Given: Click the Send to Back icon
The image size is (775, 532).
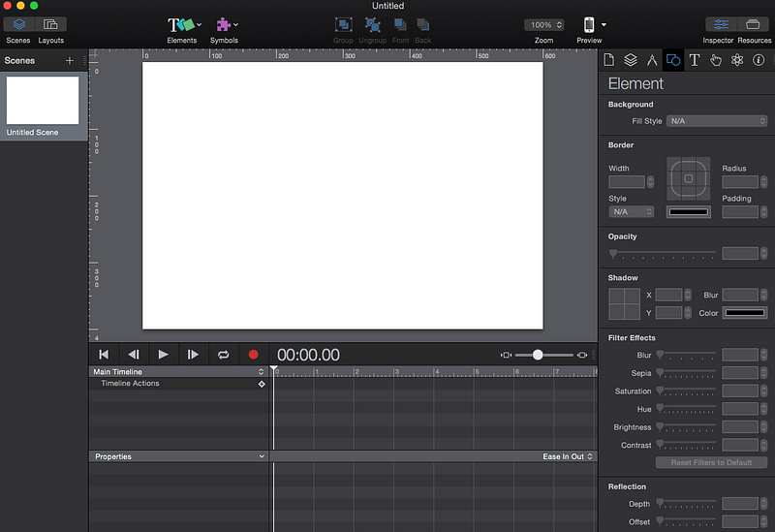Looking at the screenshot, I should (x=423, y=25).
